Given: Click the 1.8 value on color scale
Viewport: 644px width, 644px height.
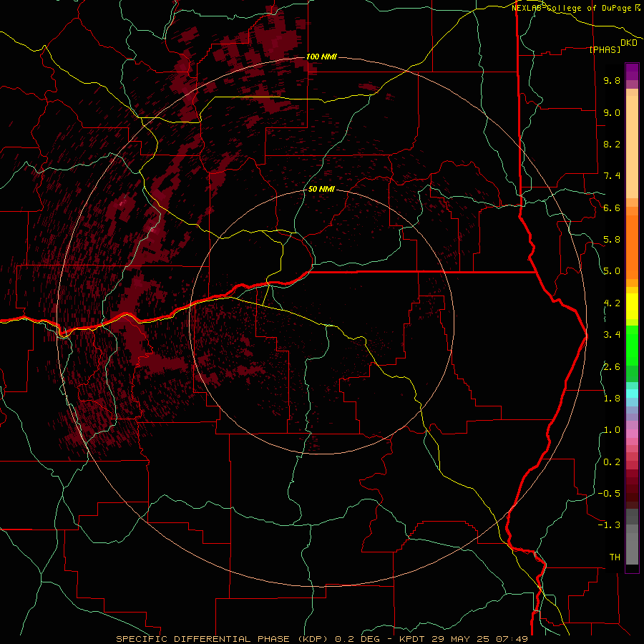Looking at the screenshot, I should [612, 399].
